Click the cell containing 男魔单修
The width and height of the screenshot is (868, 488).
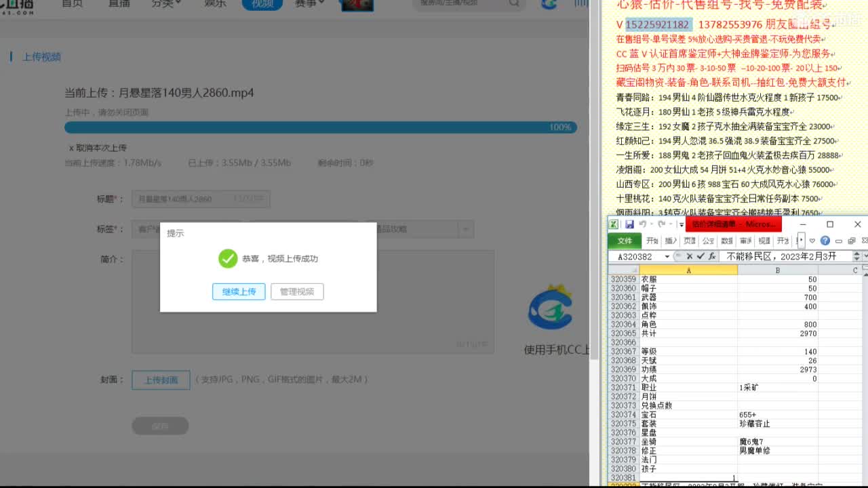(778, 451)
